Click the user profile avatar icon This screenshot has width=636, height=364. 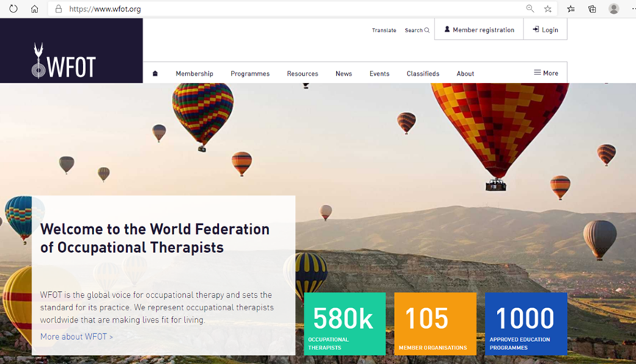point(614,9)
